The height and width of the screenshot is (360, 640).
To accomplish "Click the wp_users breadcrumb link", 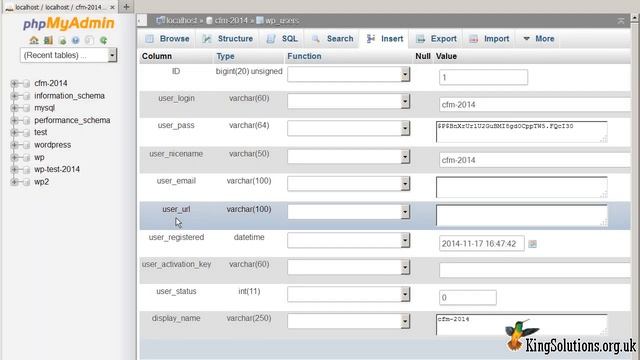I will coord(282,20).
